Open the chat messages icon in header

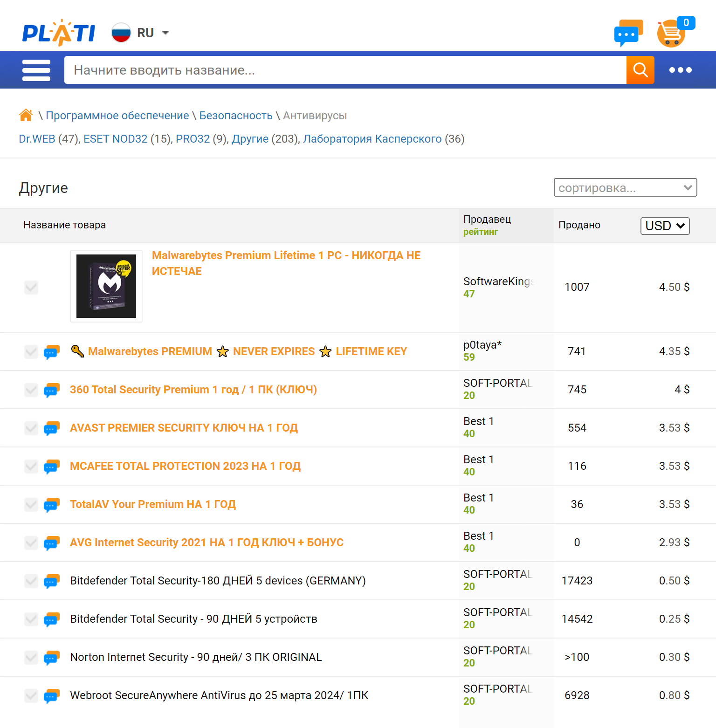(628, 33)
